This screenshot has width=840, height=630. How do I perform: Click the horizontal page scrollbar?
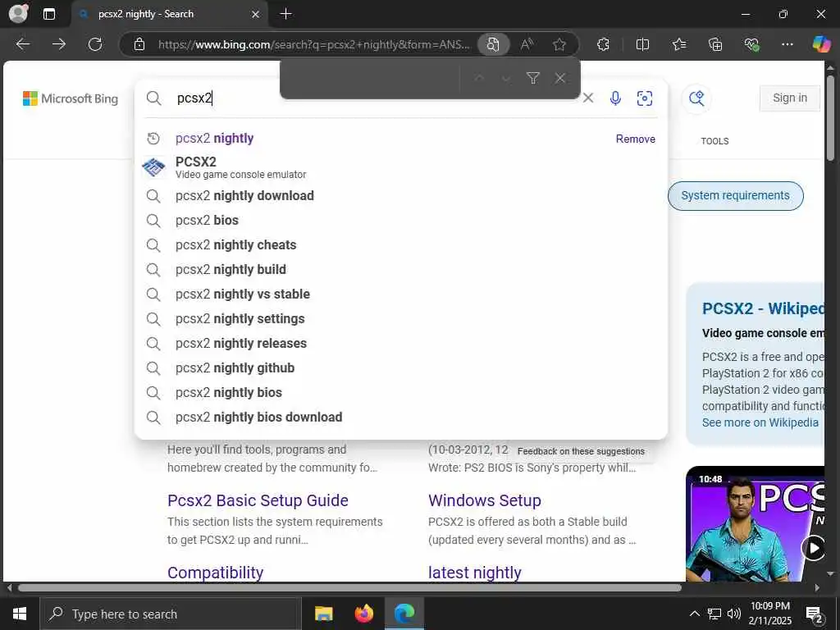pos(349,587)
